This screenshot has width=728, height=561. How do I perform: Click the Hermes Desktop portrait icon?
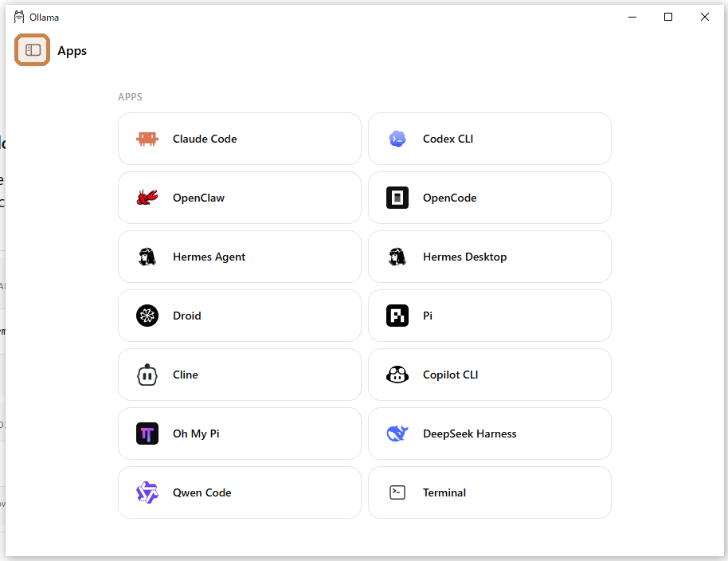tap(397, 257)
